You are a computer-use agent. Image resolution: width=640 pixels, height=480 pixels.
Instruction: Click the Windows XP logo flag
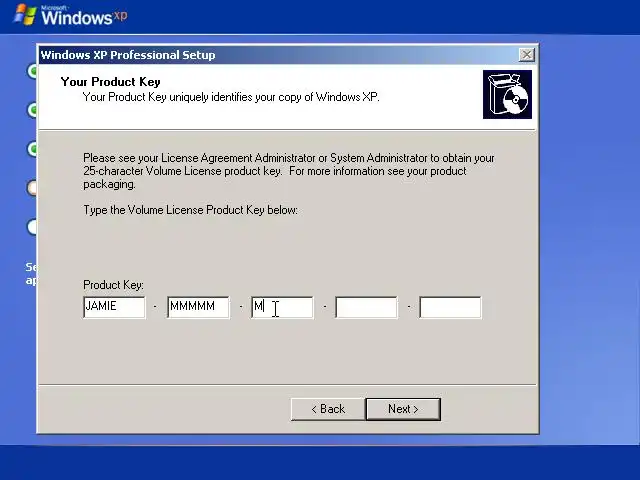[x=25, y=15]
